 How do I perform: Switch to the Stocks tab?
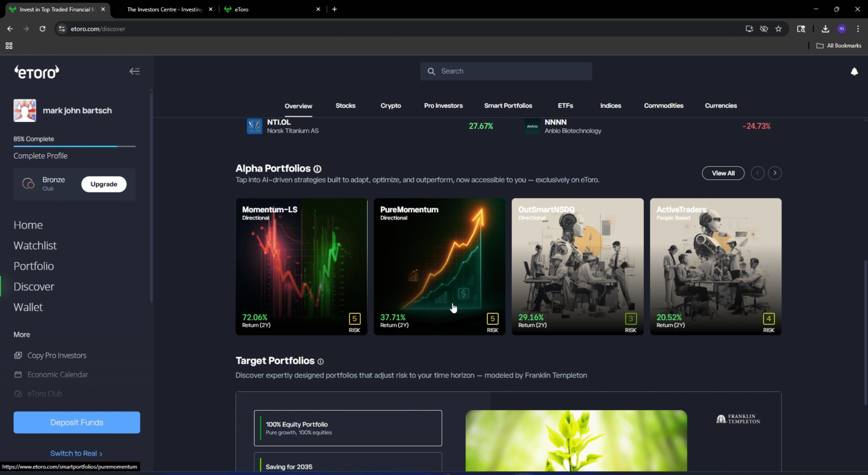[346, 106]
